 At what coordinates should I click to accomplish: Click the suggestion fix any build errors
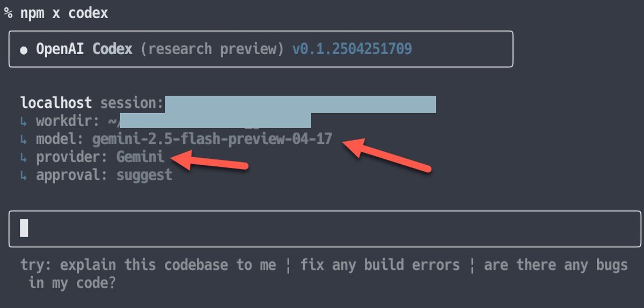380,265
